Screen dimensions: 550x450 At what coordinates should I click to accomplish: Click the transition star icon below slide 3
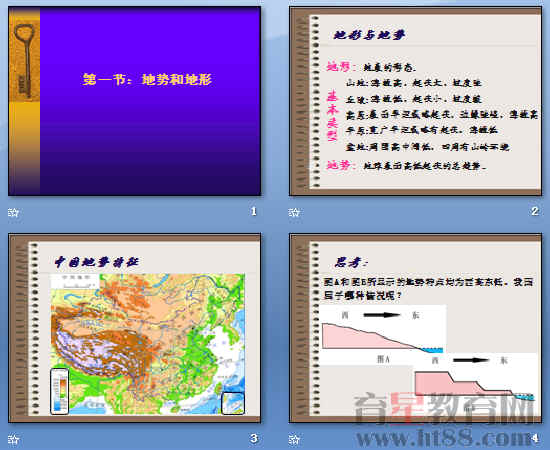pos(13,439)
